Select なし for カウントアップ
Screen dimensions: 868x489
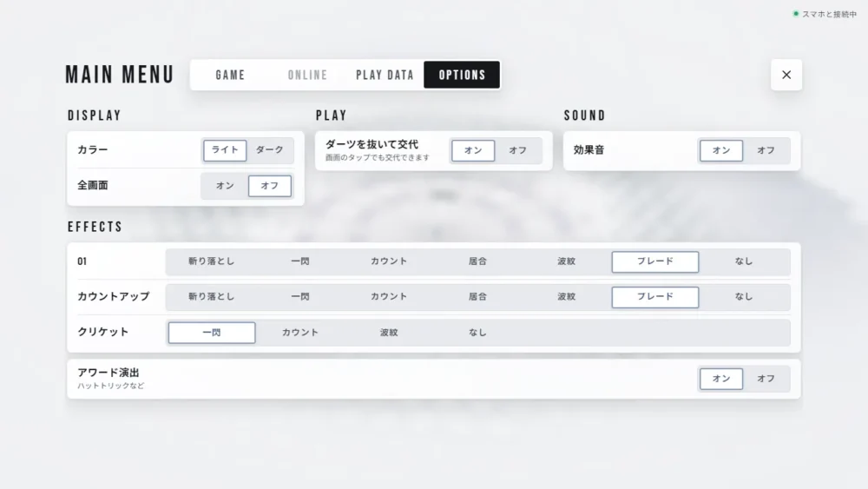[x=744, y=297]
